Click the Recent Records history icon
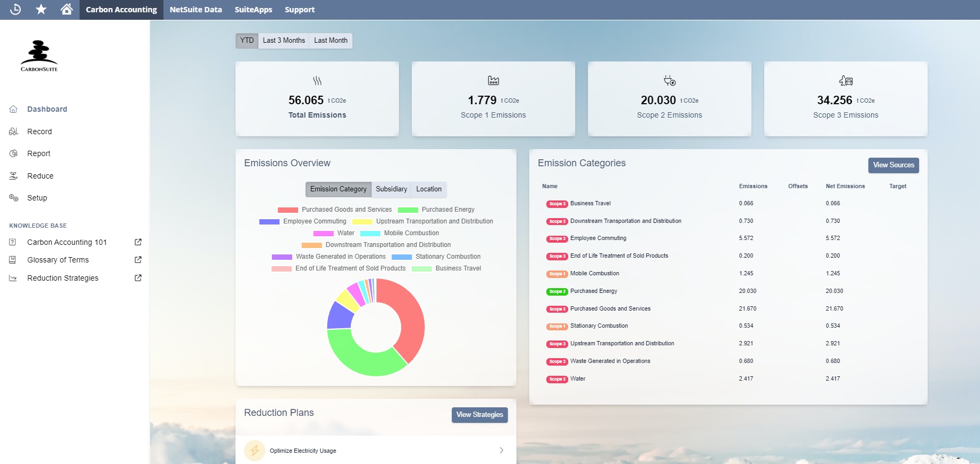This screenshot has width=980, height=464. (15, 9)
